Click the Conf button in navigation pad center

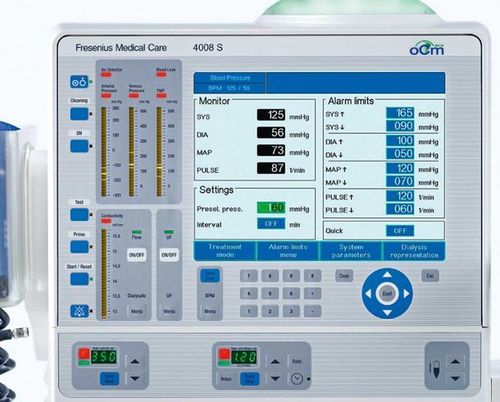tap(387, 294)
